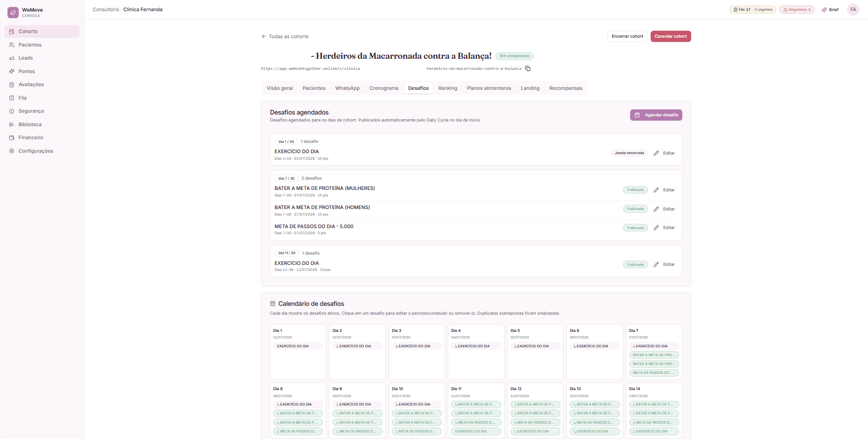Image resolution: width=868 pixels, height=439 pixels.
Task: Switch to Cronograma tab
Action: pyautogui.click(x=384, y=88)
